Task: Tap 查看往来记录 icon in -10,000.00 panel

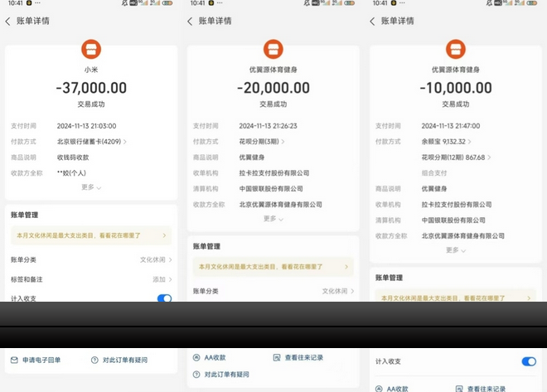Action: 459,389
